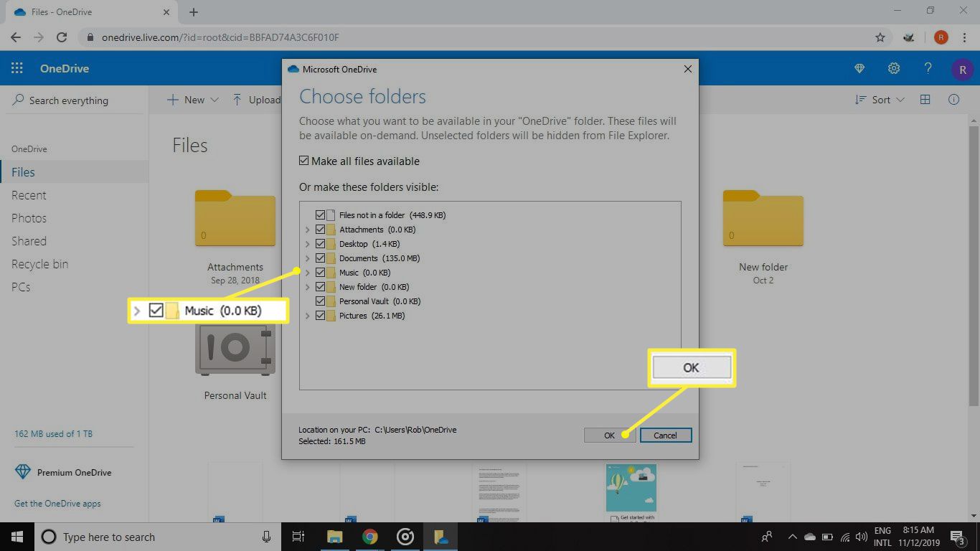The width and height of the screenshot is (980, 551).
Task: Open PCs in sidebar
Action: click(21, 287)
